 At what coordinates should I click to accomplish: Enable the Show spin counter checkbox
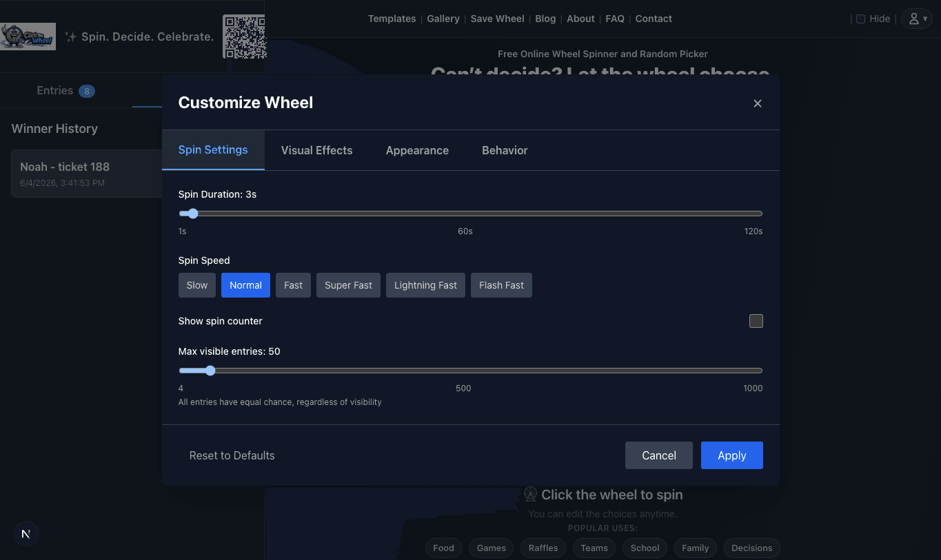point(756,321)
